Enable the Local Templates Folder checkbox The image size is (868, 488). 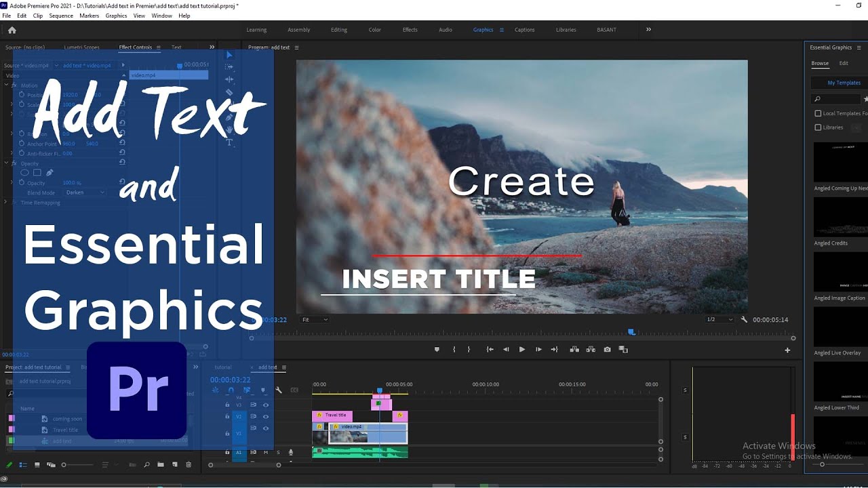pos(818,114)
